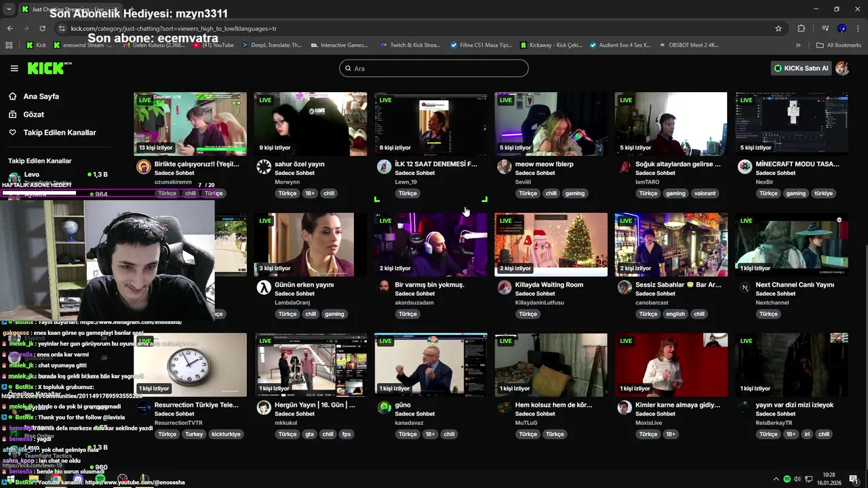Viewport: 868px width, 488px height.
Task: Open LambdaOranj channel avatar
Action: (264, 287)
